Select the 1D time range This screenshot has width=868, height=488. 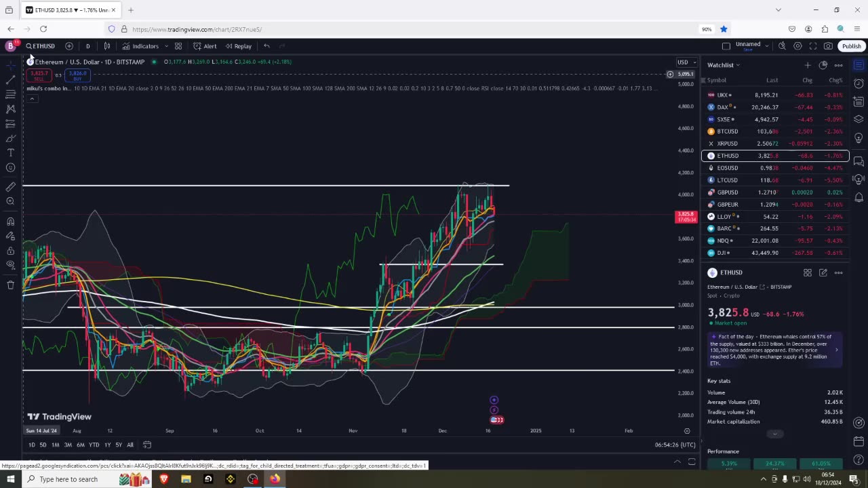point(31,445)
